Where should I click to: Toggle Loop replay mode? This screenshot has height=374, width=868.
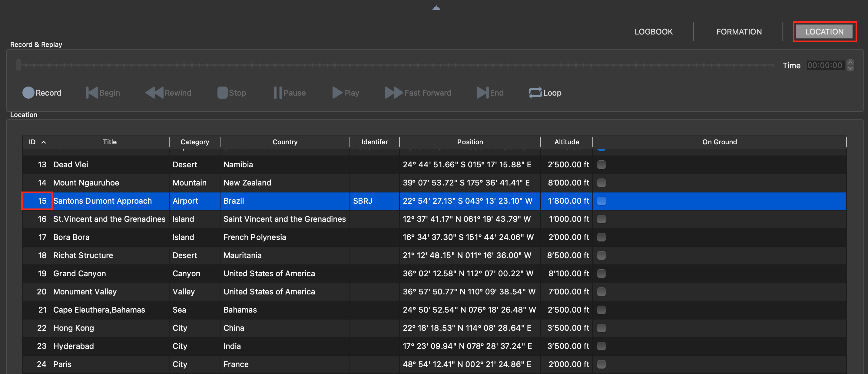tap(535, 93)
